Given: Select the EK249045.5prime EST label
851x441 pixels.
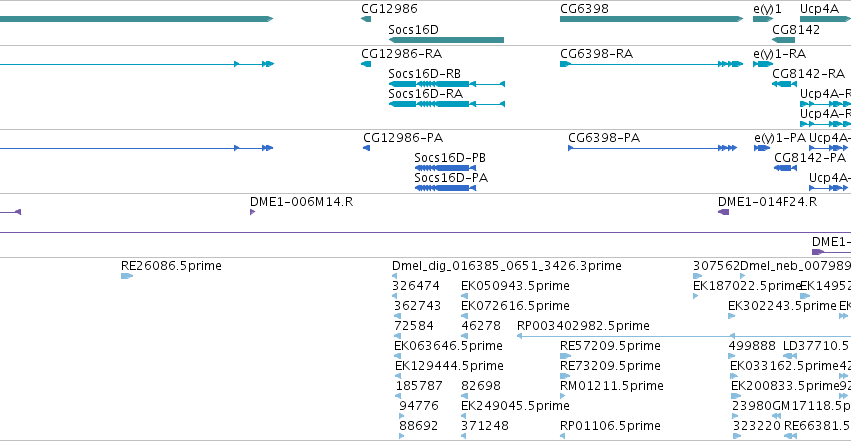Looking at the screenshot, I should pos(515,406).
